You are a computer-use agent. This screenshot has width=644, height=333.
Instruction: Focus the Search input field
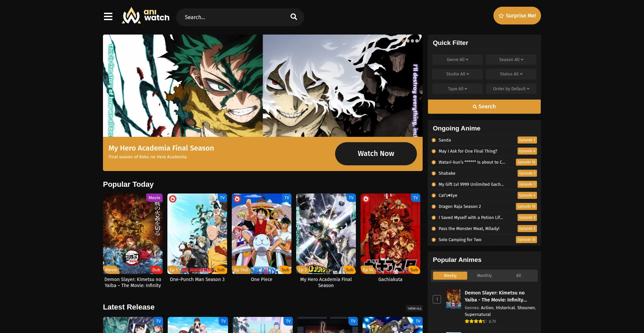235,17
